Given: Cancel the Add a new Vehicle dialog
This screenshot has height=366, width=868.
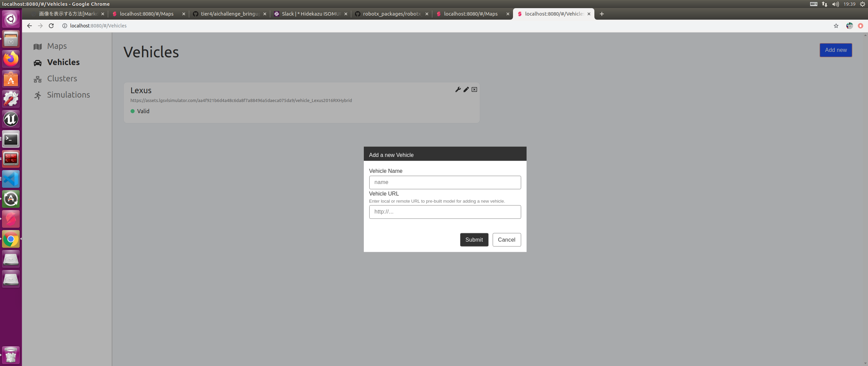Looking at the screenshot, I should pos(506,240).
